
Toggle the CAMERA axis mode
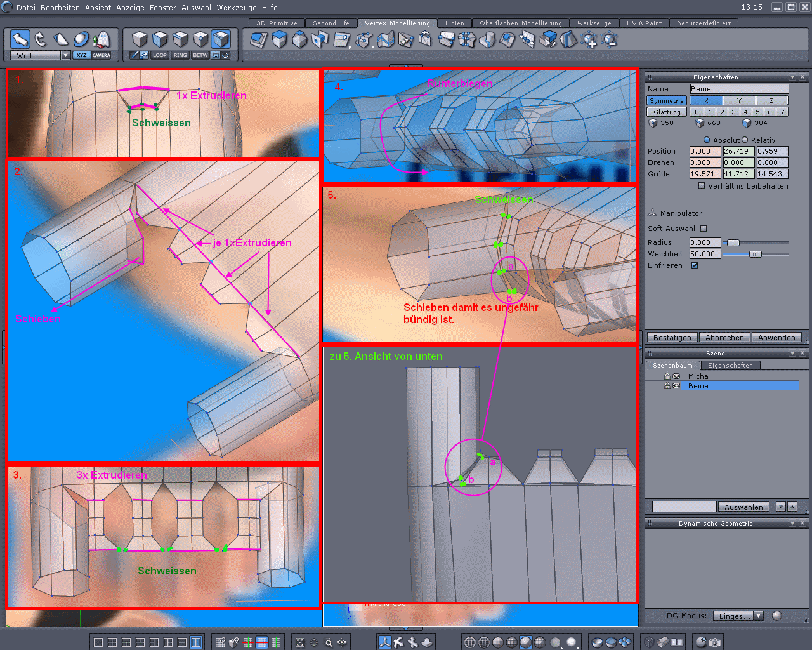pos(101,55)
